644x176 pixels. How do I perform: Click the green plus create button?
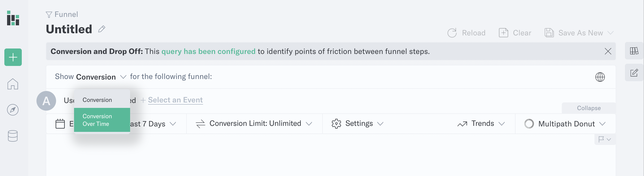pyautogui.click(x=13, y=57)
